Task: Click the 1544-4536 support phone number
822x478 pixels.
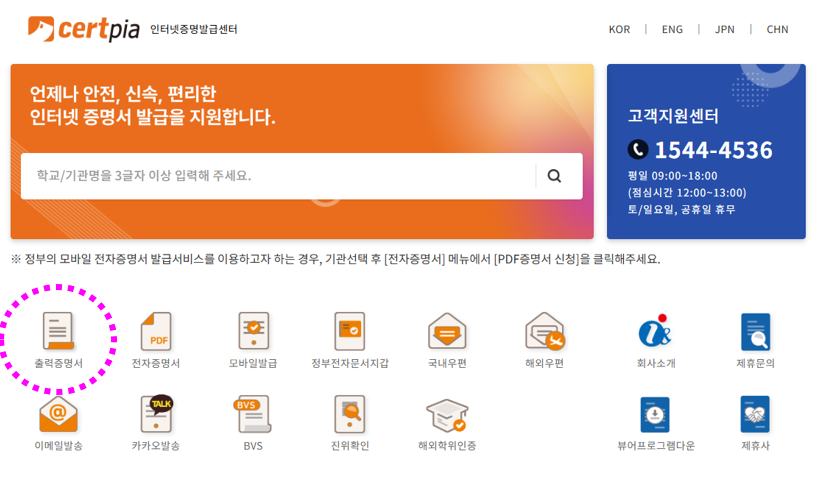Action: tap(713, 150)
